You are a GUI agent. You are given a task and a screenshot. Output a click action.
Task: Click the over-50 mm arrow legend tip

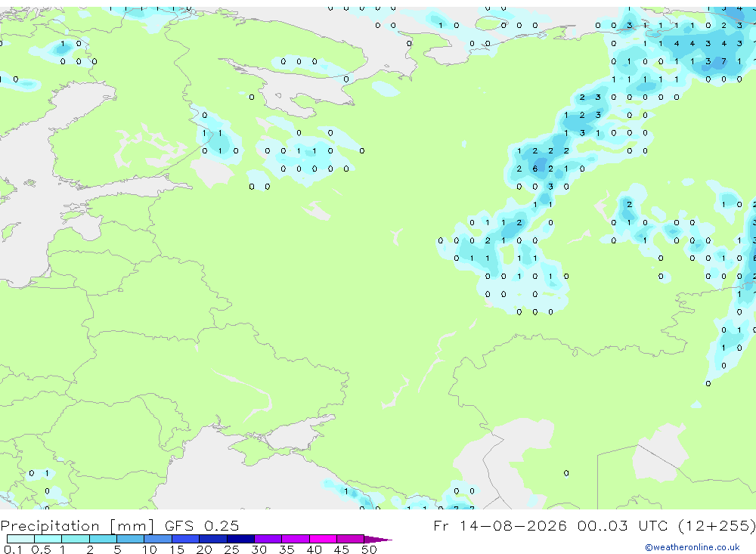click(379, 539)
